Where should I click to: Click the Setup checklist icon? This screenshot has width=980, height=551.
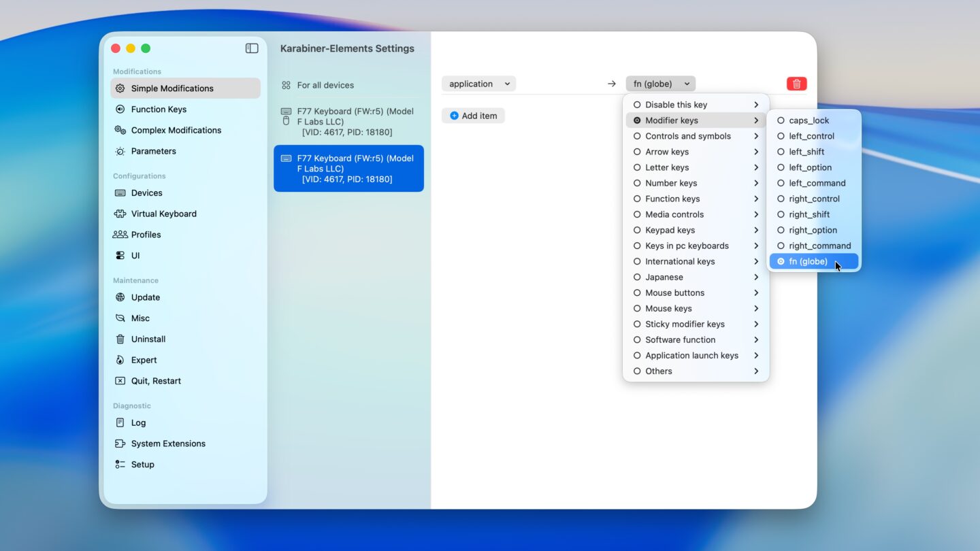point(120,465)
